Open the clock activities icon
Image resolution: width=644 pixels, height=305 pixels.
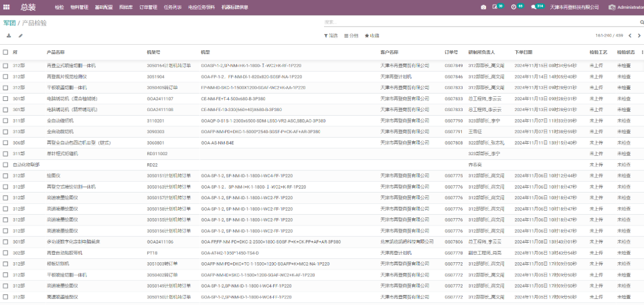(514, 7)
